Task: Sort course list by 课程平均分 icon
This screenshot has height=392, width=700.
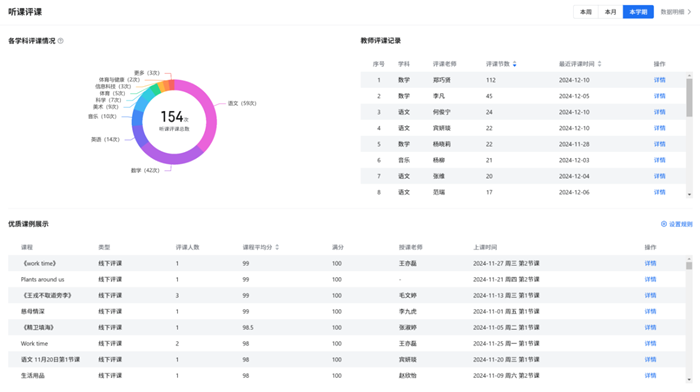Action: (x=277, y=247)
